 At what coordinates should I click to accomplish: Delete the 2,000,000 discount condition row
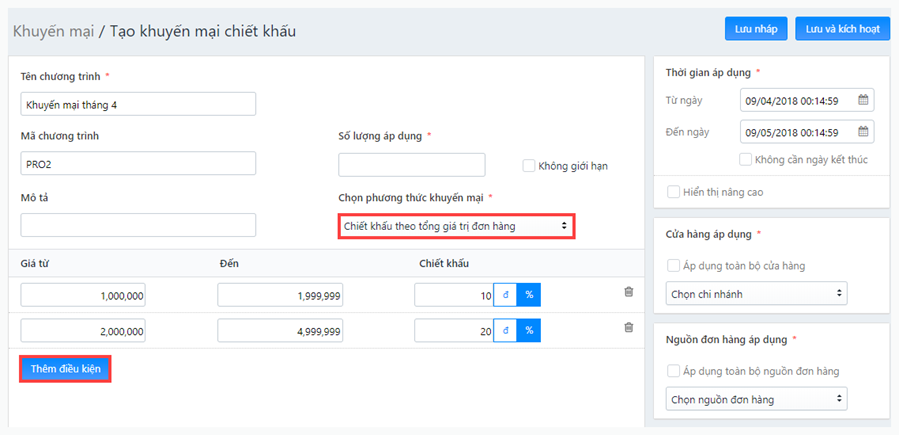[629, 328]
